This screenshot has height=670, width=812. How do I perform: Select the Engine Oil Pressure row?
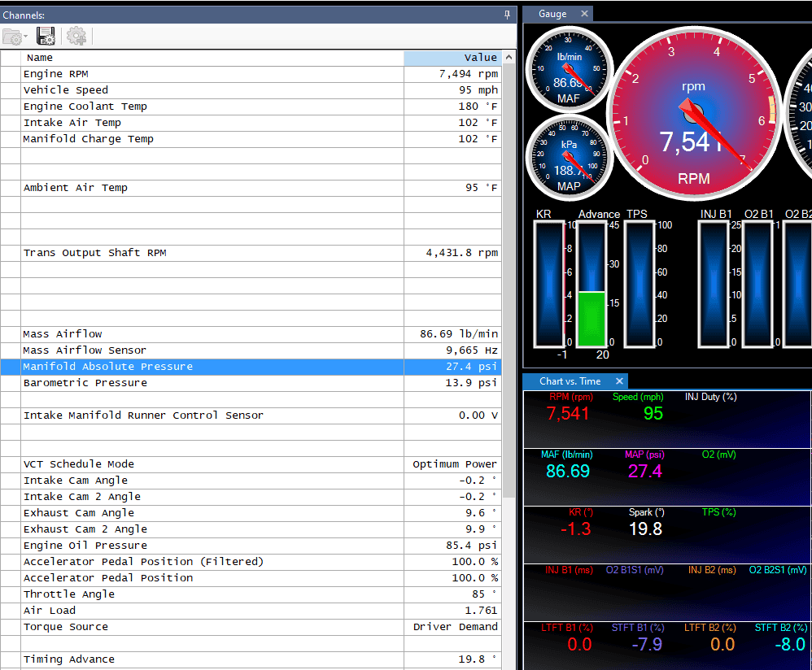point(251,546)
